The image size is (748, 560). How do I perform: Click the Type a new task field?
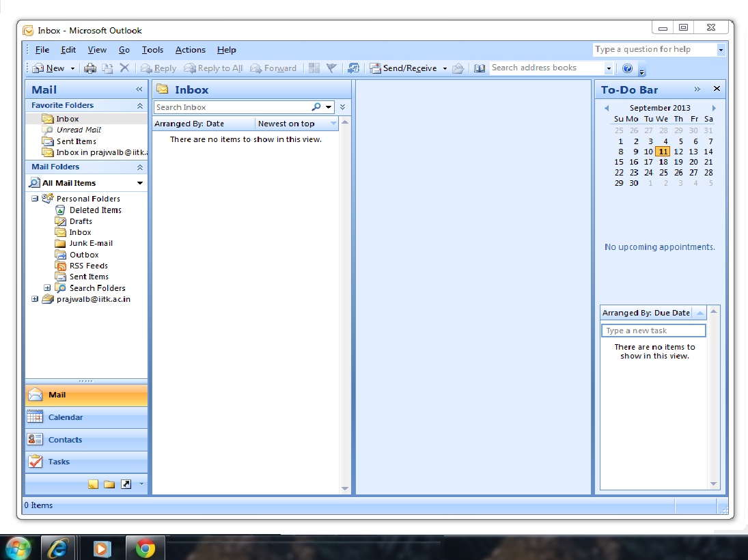[x=653, y=331]
